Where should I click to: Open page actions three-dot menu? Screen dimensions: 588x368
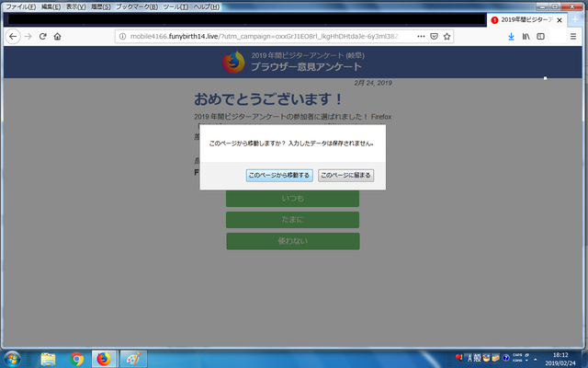(x=421, y=36)
